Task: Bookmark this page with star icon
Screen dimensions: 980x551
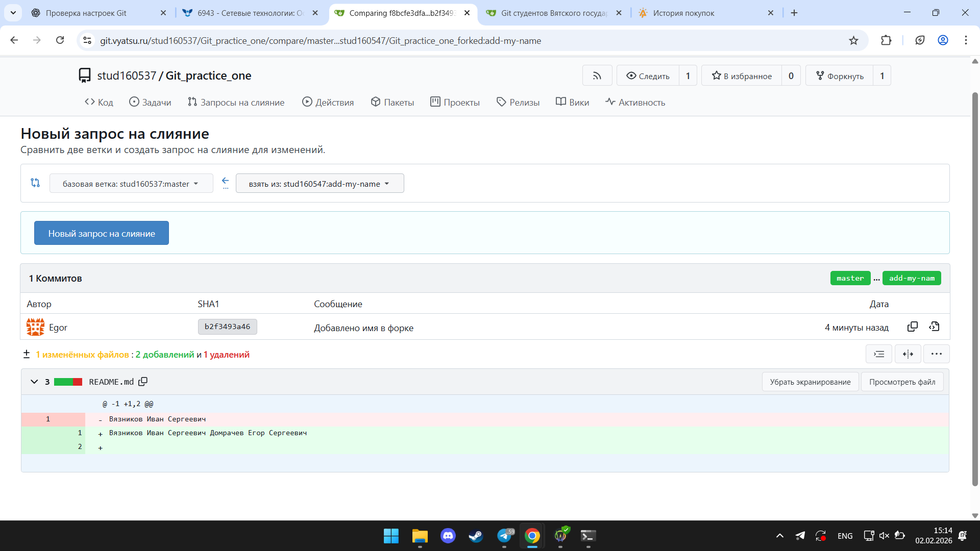Action: pos(853,41)
